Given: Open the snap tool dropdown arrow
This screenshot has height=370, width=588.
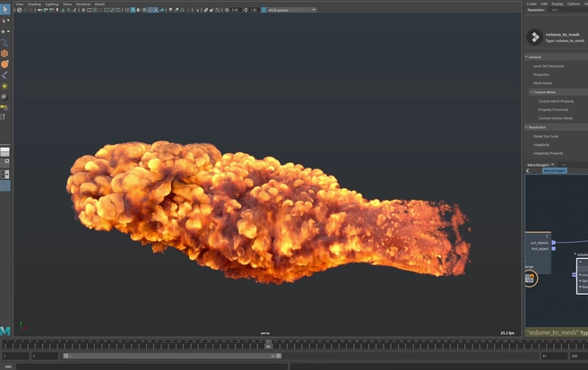Looking at the screenshot, I should pyautogui.click(x=8, y=31).
